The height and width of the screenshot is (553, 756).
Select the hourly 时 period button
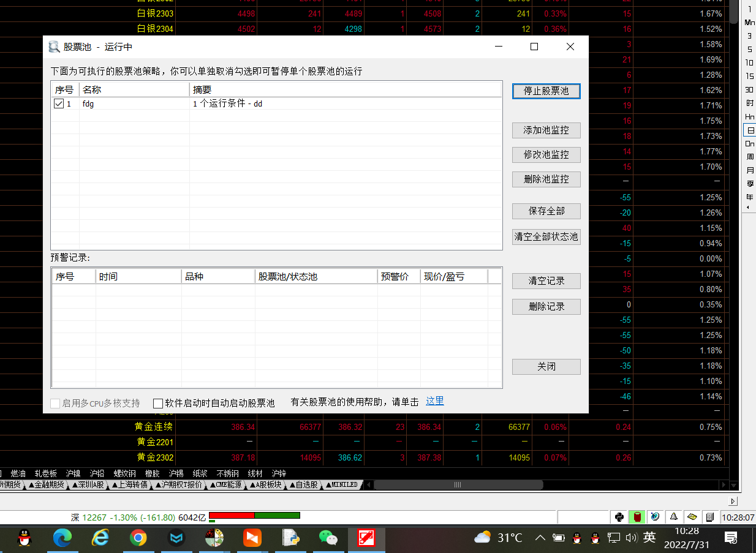tap(750, 103)
